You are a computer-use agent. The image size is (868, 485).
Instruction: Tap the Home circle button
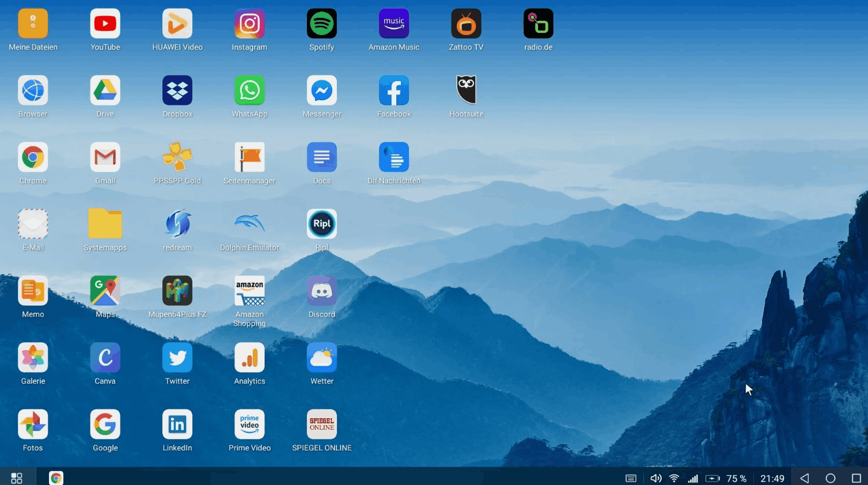pyautogui.click(x=831, y=479)
